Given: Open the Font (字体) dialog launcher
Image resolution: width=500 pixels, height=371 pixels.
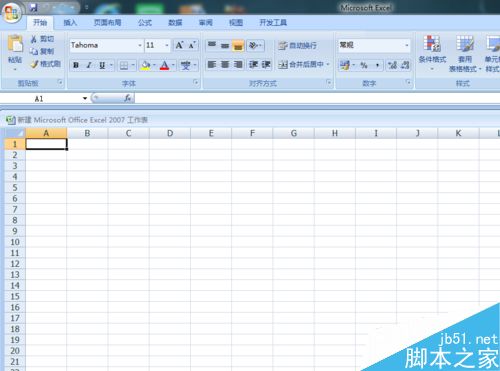Looking at the screenshot, I should point(196,82).
